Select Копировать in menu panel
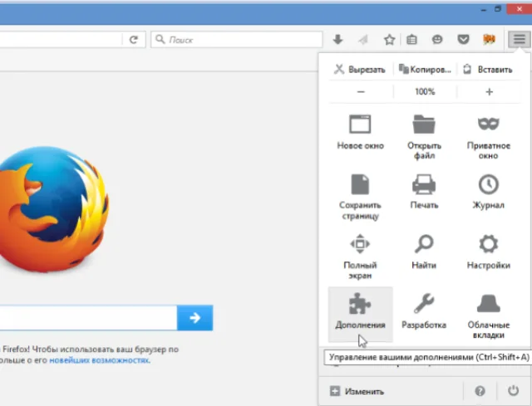The image size is (532, 406). pos(425,70)
